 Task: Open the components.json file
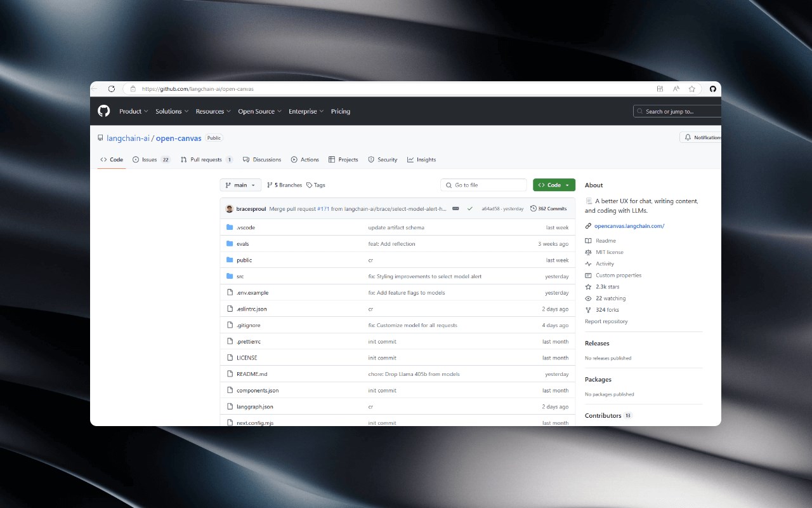pos(258,391)
